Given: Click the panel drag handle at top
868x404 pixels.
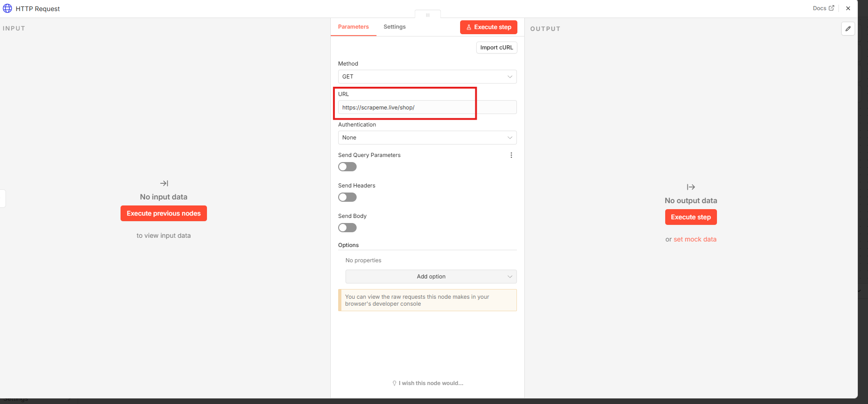Looking at the screenshot, I should click(427, 15).
